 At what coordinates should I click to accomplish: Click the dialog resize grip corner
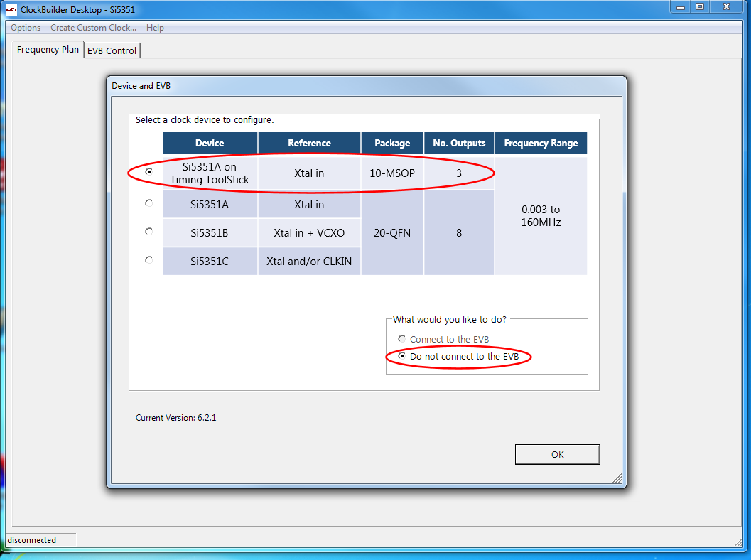[x=617, y=479]
